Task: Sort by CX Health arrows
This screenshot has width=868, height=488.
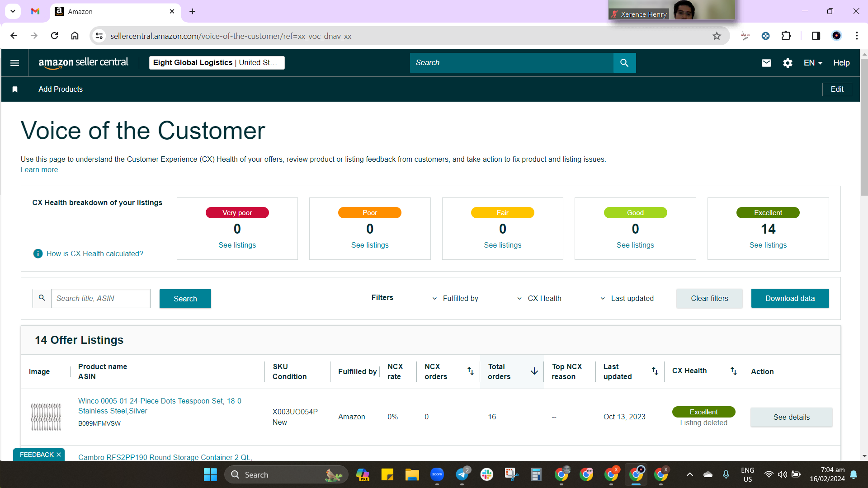Action: [733, 371]
